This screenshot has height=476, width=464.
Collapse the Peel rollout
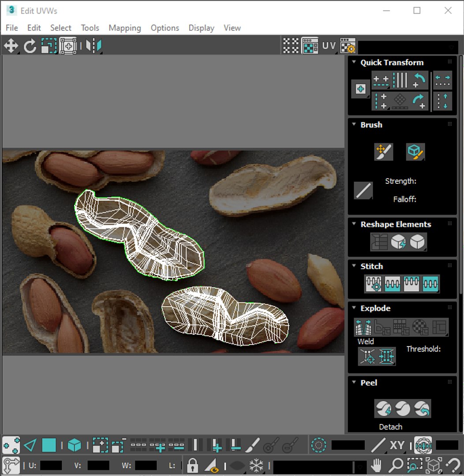click(x=354, y=382)
